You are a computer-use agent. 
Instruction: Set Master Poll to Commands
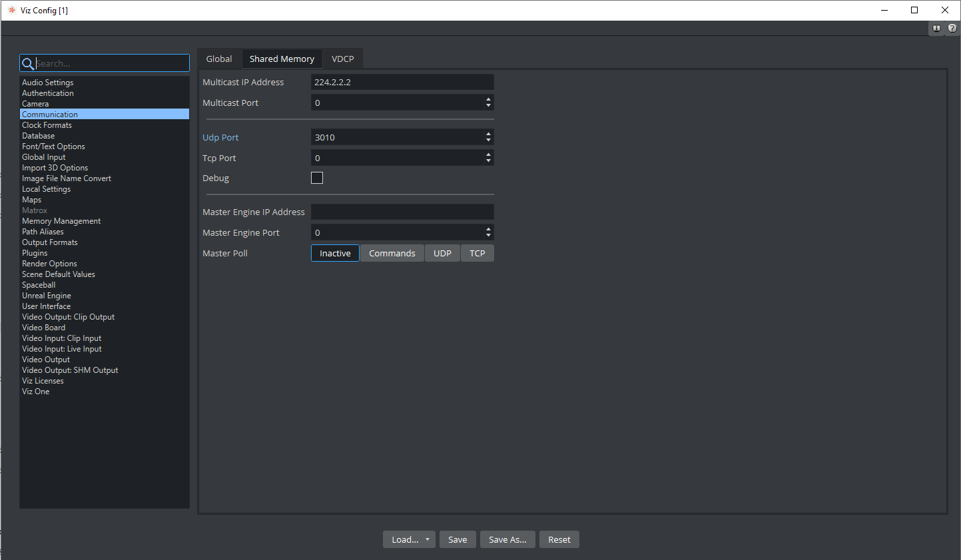(392, 253)
